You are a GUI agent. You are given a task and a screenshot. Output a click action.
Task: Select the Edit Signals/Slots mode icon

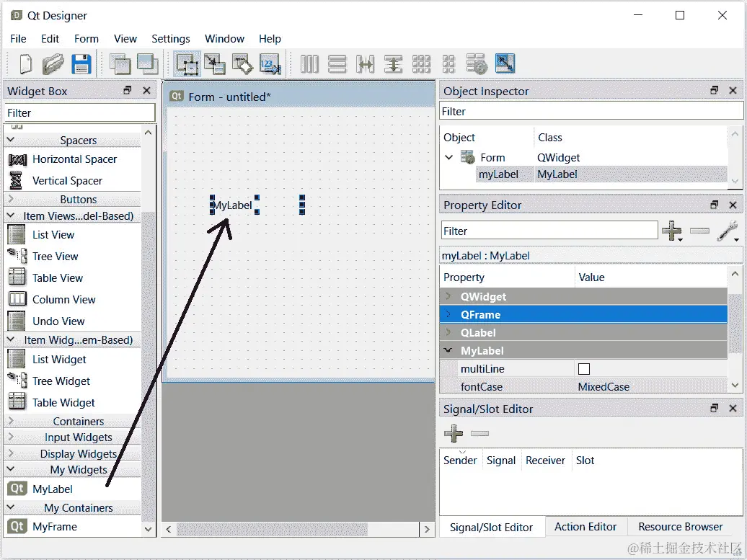pos(215,64)
